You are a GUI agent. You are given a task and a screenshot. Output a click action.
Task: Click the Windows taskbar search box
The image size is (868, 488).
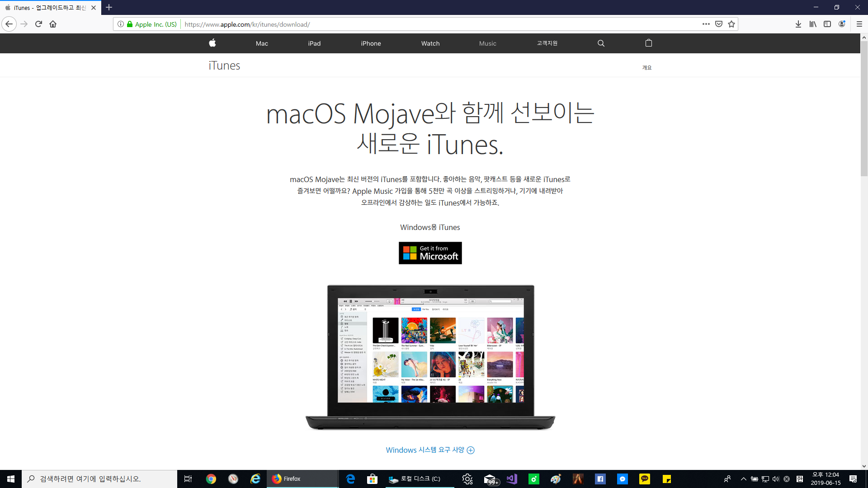(99, 479)
